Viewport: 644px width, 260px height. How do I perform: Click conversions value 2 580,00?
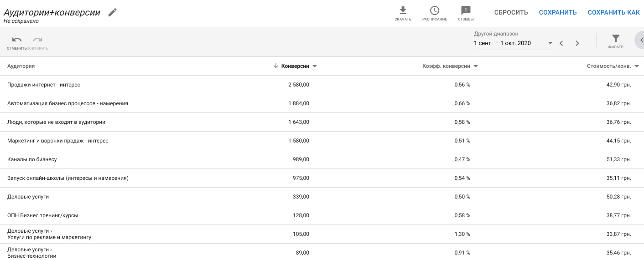point(298,85)
